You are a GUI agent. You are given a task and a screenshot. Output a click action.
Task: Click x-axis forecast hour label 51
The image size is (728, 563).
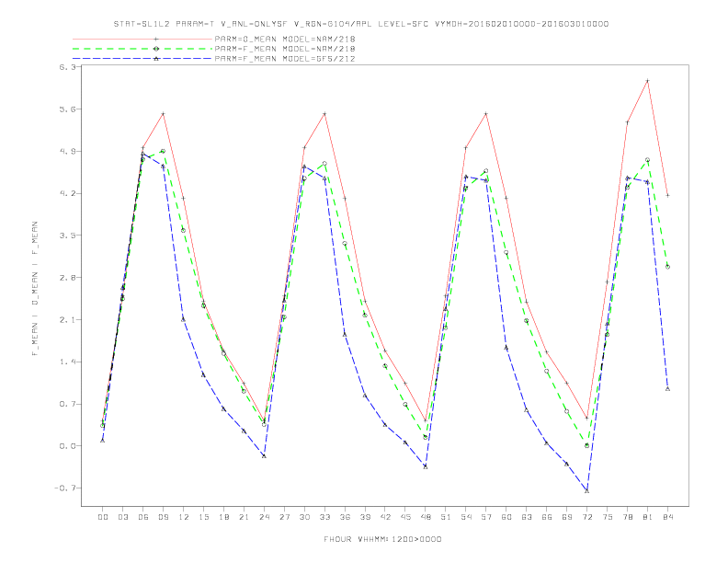click(x=446, y=517)
